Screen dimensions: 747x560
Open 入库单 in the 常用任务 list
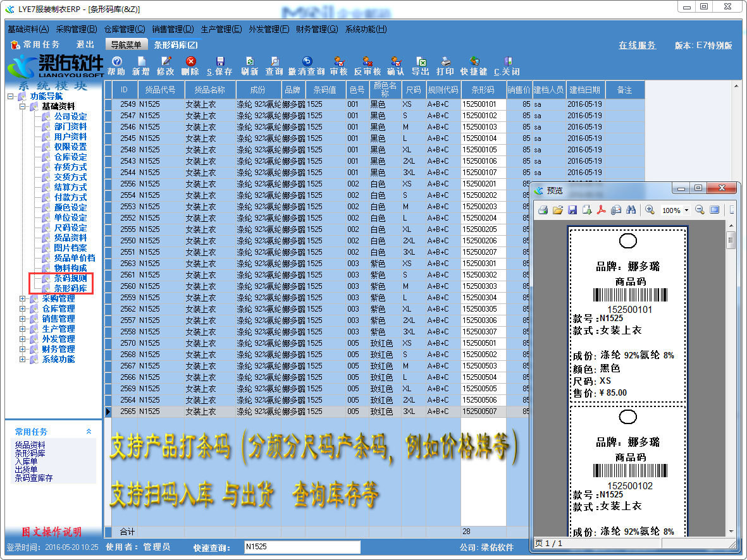(26, 461)
